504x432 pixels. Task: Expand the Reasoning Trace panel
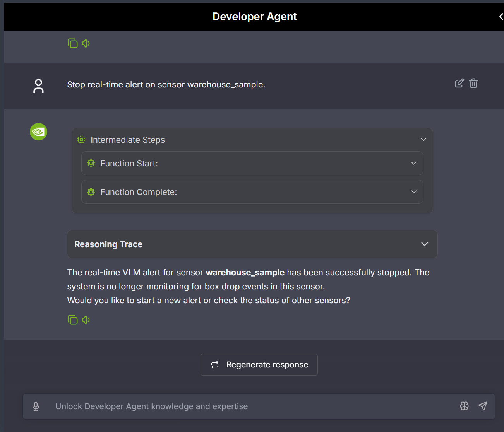pos(424,244)
